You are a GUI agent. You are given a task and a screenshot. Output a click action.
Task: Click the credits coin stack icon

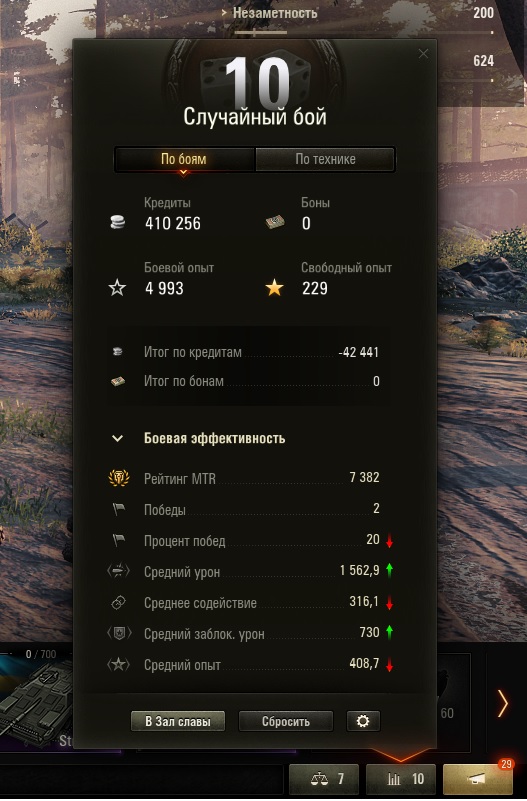pos(117,222)
